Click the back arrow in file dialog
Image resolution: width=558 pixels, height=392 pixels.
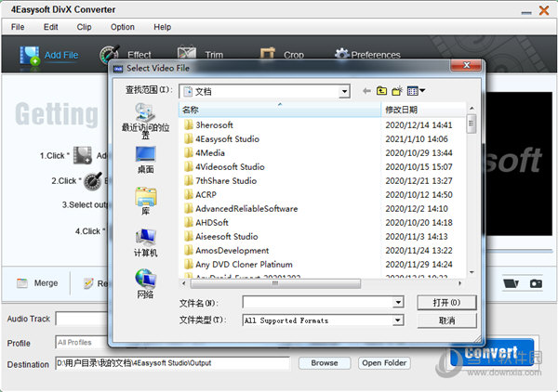click(366, 91)
